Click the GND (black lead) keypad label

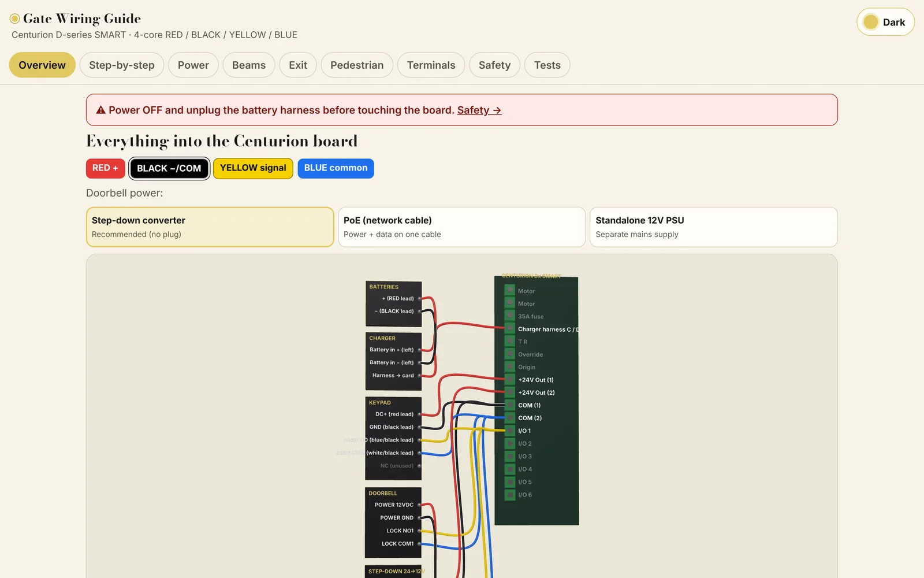[x=392, y=427]
